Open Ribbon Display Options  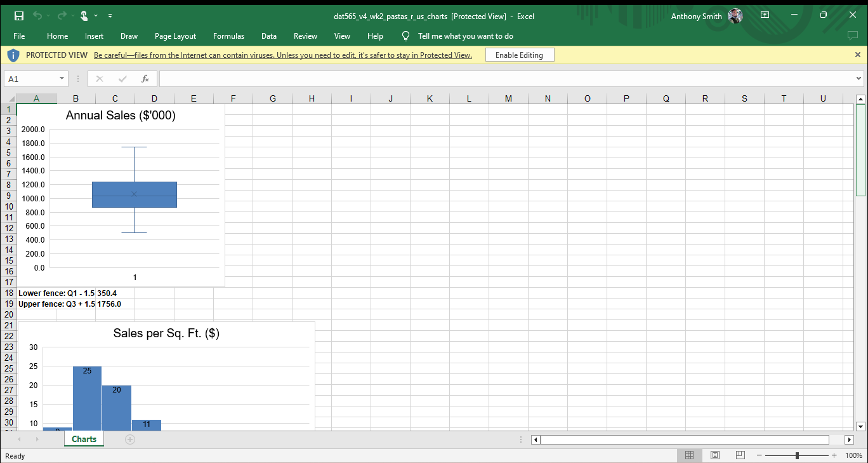pyautogui.click(x=765, y=15)
